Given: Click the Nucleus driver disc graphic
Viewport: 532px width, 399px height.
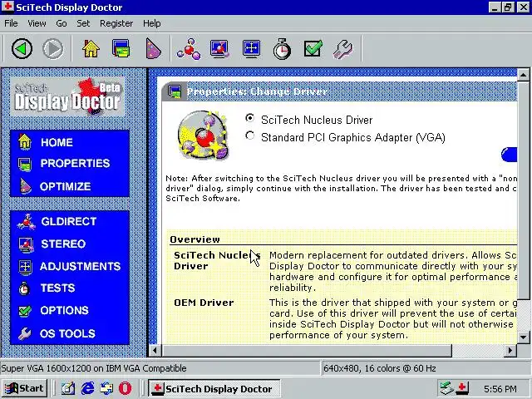Looking at the screenshot, I should (x=203, y=135).
